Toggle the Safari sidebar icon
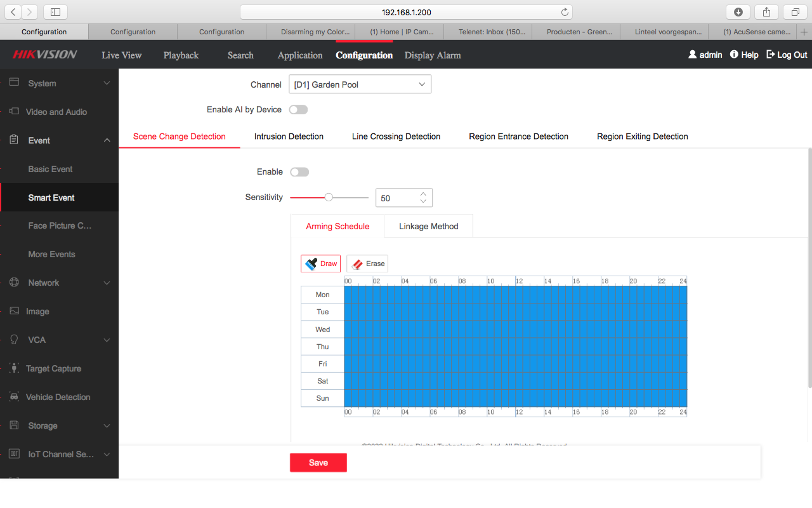Screen dimensions: 812x508 (55, 12)
